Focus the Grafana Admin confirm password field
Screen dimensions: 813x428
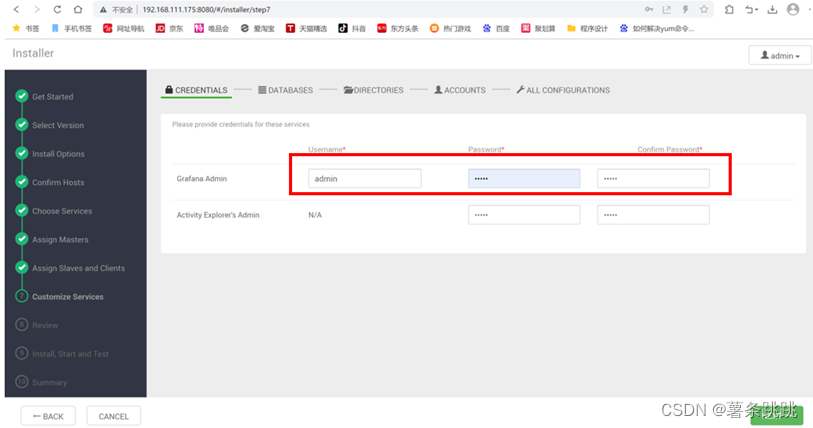point(653,178)
